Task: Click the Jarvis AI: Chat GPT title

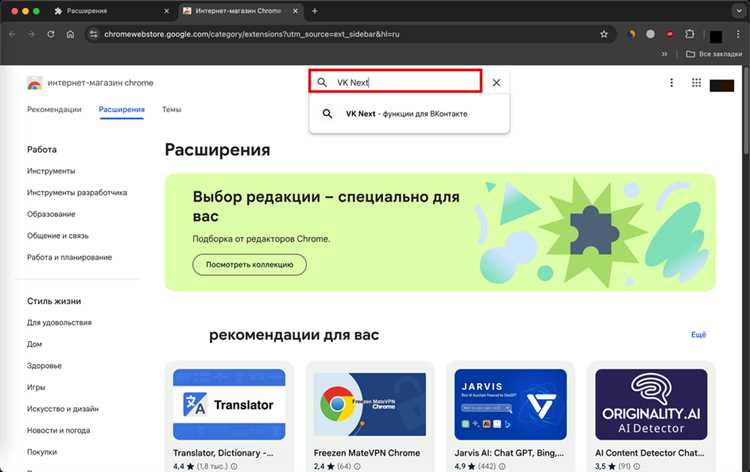Action: pos(509,452)
